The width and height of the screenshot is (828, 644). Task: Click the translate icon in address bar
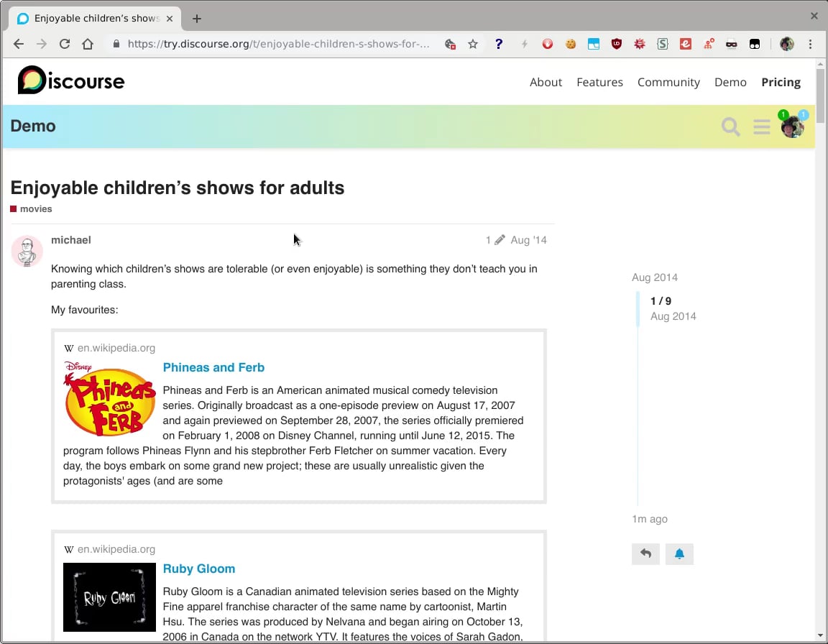(450, 44)
